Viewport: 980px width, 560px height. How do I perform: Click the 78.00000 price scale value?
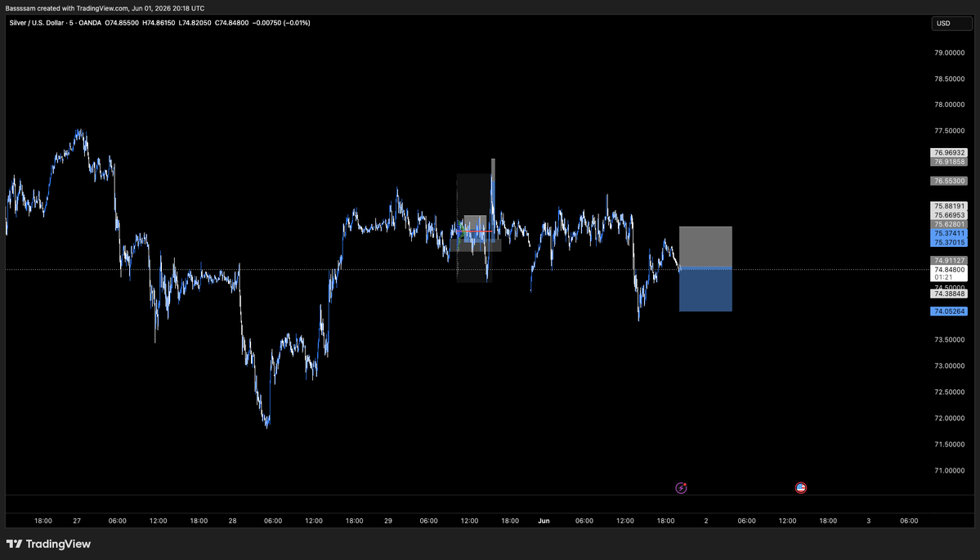coord(949,105)
